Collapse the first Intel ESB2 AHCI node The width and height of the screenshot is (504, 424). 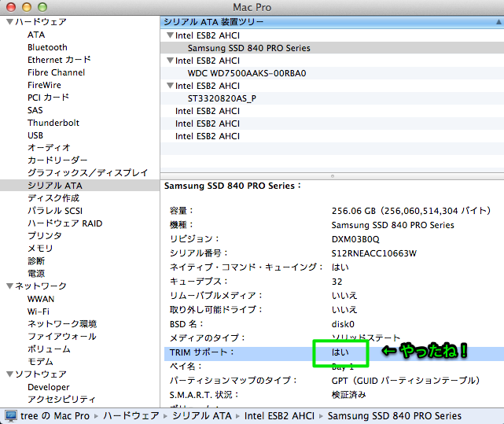click(171, 35)
